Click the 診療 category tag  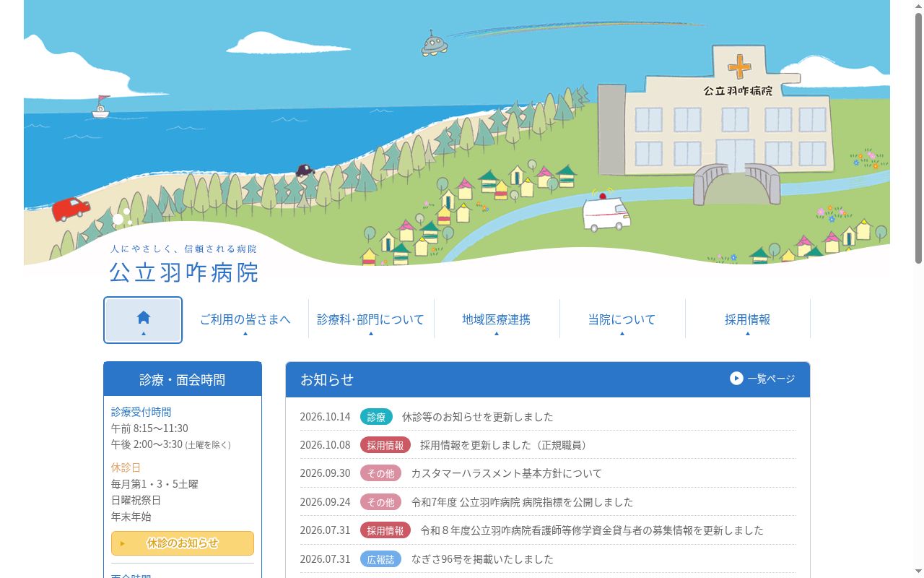[376, 417]
